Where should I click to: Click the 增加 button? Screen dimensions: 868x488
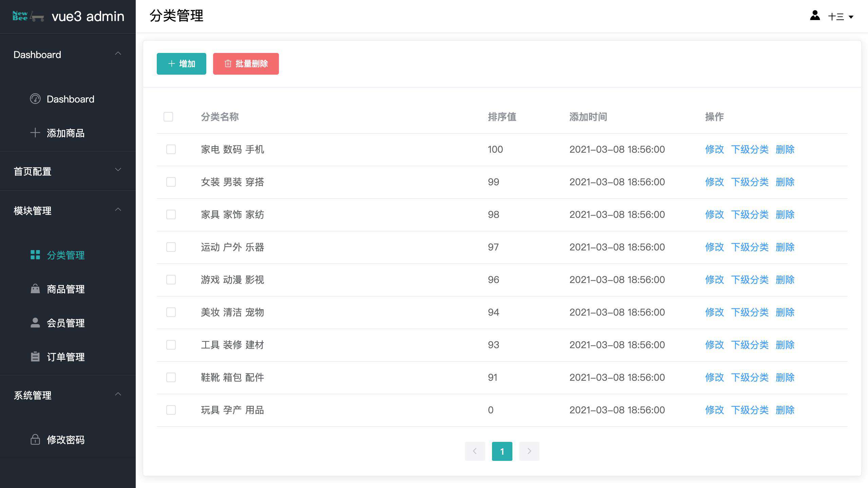pos(182,64)
